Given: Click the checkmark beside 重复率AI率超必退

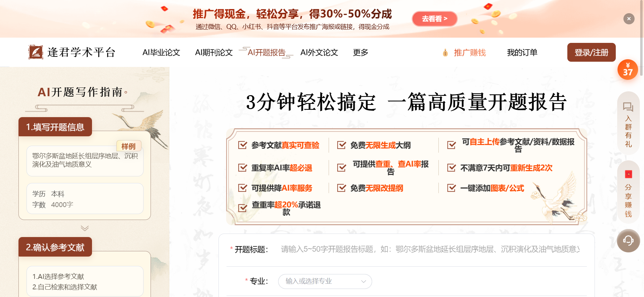Looking at the screenshot, I should pos(243,168).
